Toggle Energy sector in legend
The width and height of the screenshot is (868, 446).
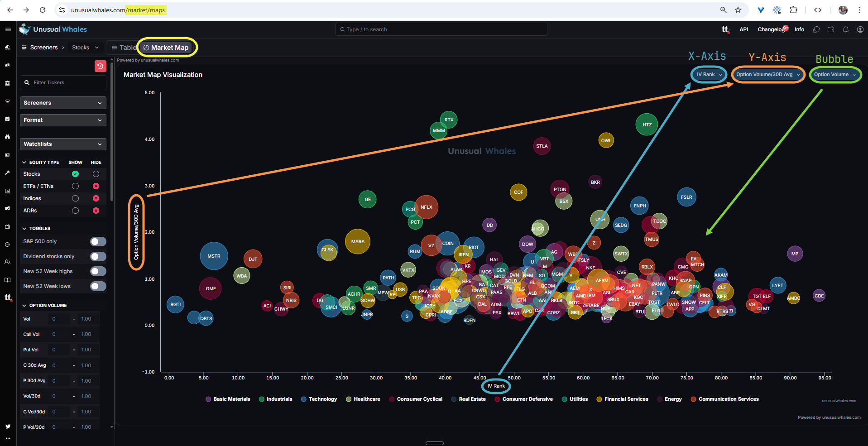[669, 399]
